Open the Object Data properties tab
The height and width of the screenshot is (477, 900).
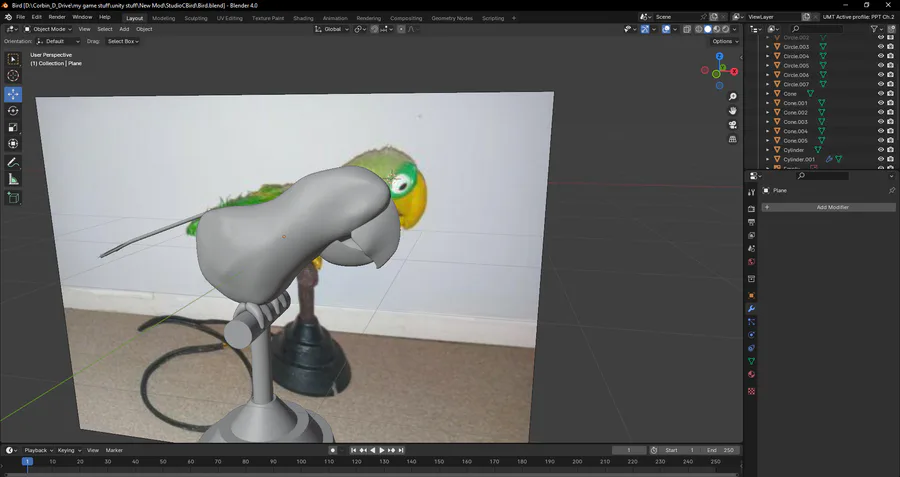(751, 361)
